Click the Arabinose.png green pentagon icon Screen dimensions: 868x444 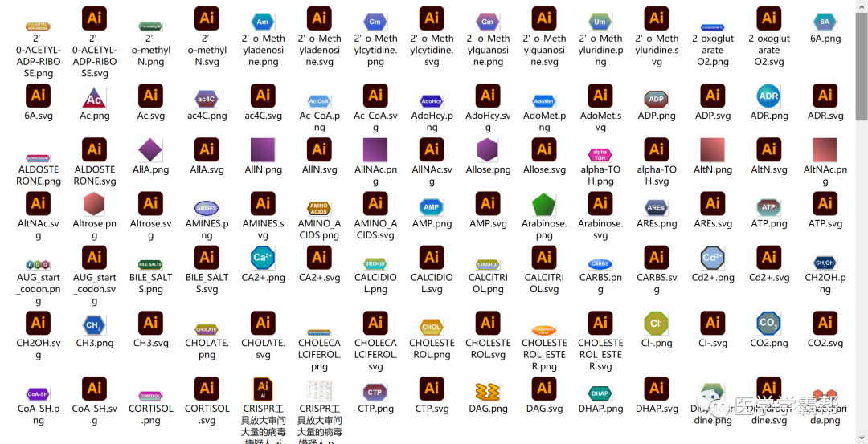coord(543,205)
